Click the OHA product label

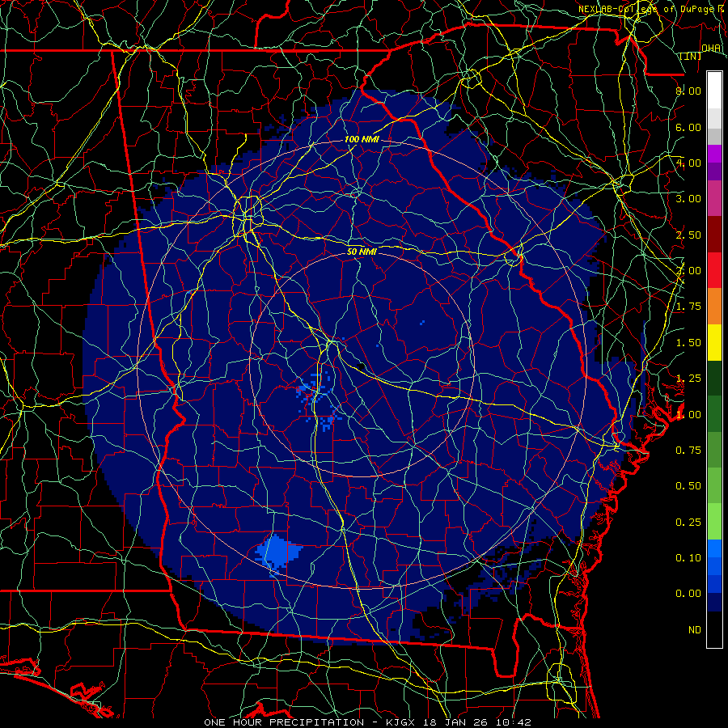click(711, 49)
